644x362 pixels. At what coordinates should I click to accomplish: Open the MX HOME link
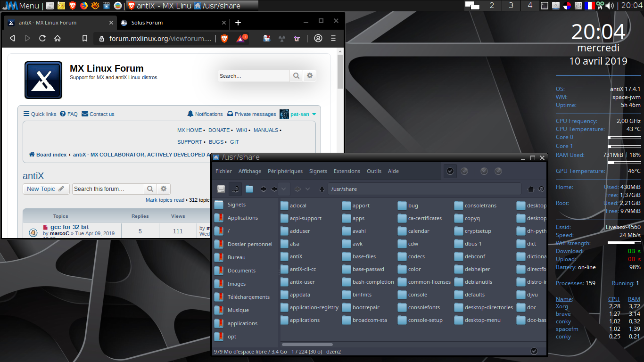(x=190, y=130)
